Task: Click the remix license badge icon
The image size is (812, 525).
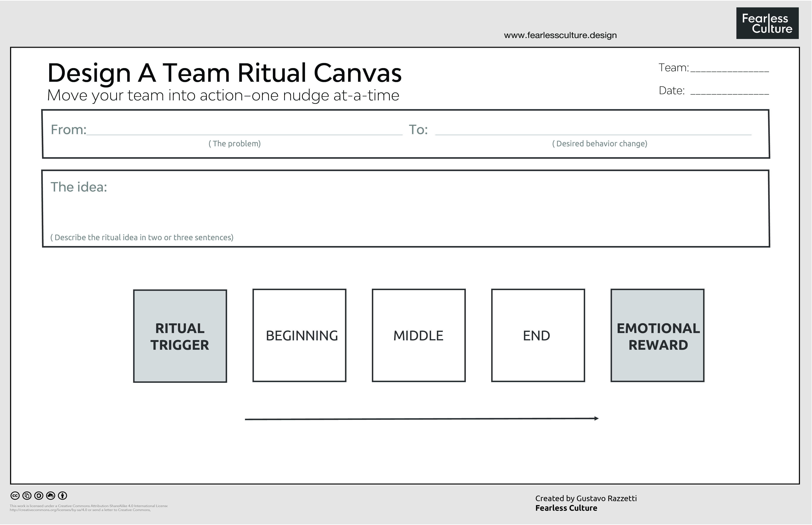Action: point(50,496)
